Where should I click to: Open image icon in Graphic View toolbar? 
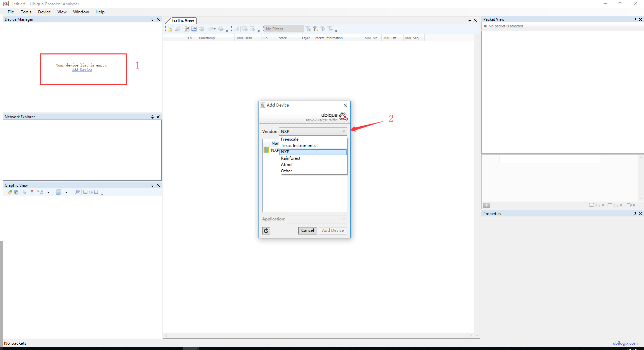[9, 192]
